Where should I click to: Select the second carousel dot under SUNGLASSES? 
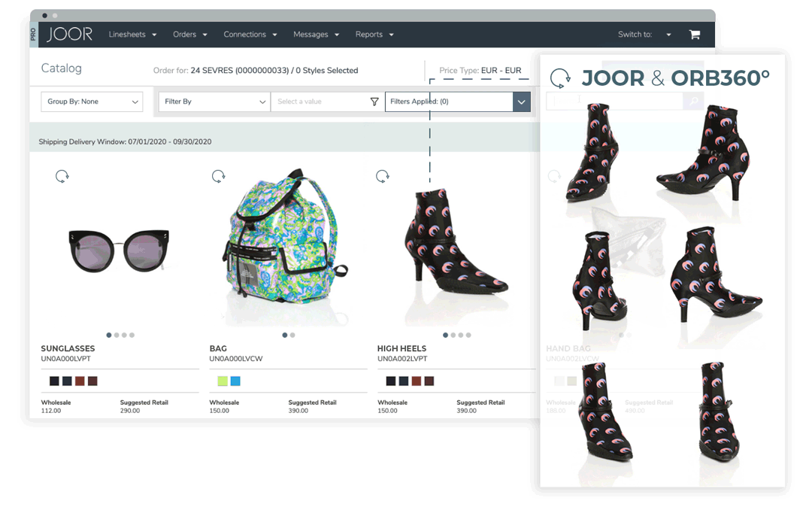[117, 335]
